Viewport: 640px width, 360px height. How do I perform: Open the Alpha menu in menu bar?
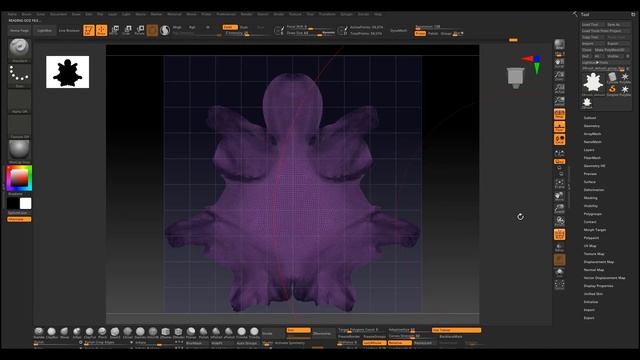coord(12,14)
